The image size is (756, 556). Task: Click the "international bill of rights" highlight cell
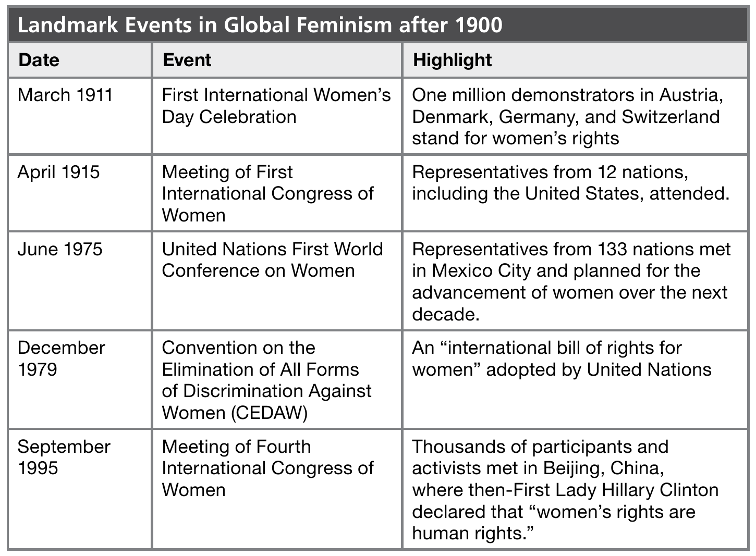(562, 359)
